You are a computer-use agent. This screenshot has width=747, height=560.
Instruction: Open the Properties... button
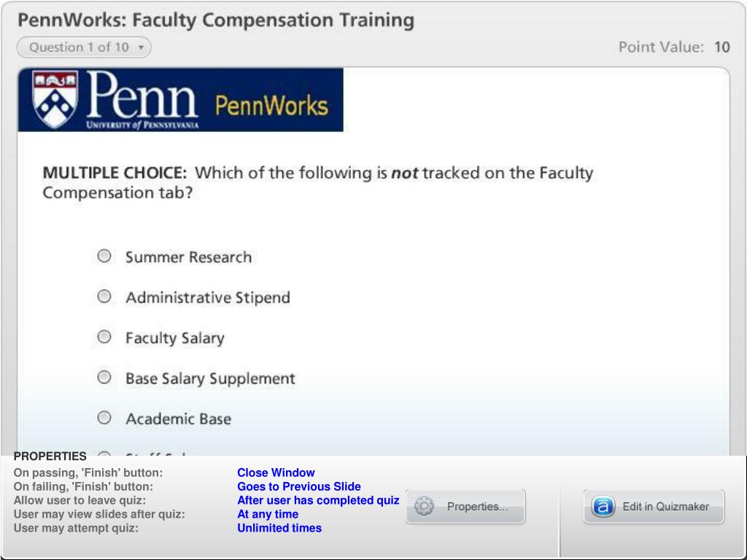[x=465, y=506]
